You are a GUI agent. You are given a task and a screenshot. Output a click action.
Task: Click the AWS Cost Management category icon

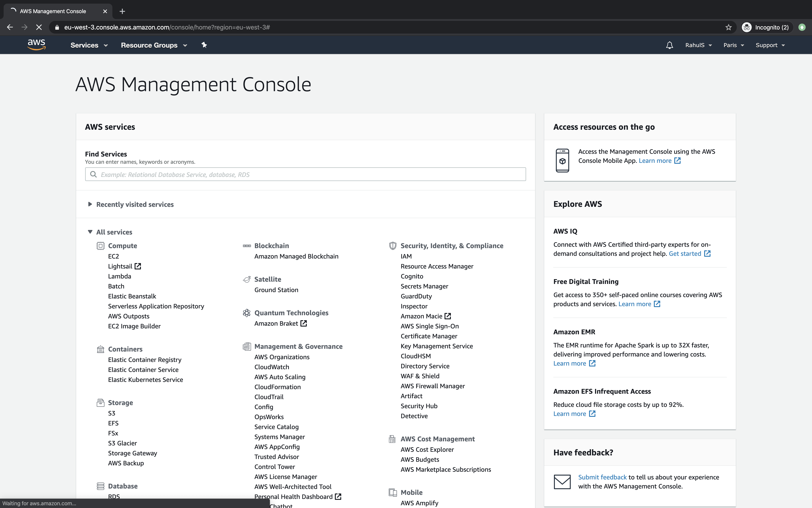392,439
